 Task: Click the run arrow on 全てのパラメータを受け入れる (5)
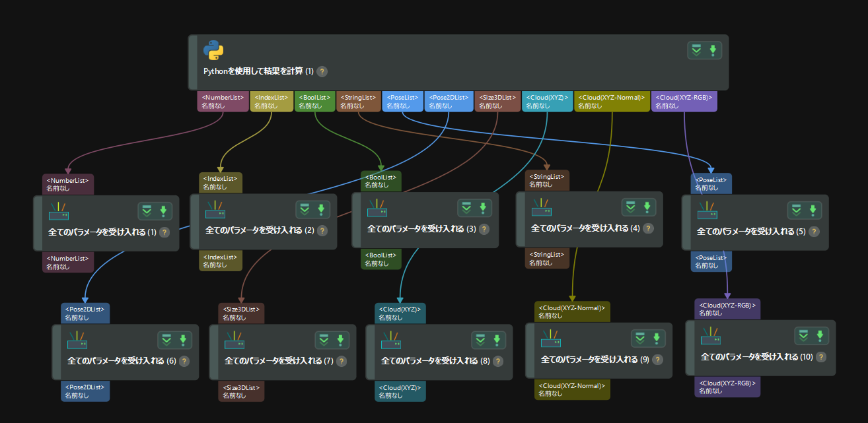(x=813, y=211)
